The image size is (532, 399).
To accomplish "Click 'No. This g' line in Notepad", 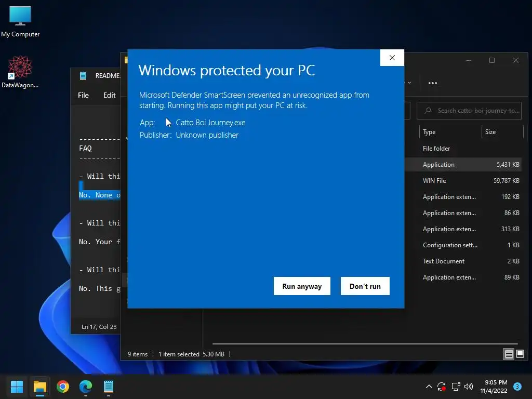I will click(99, 289).
